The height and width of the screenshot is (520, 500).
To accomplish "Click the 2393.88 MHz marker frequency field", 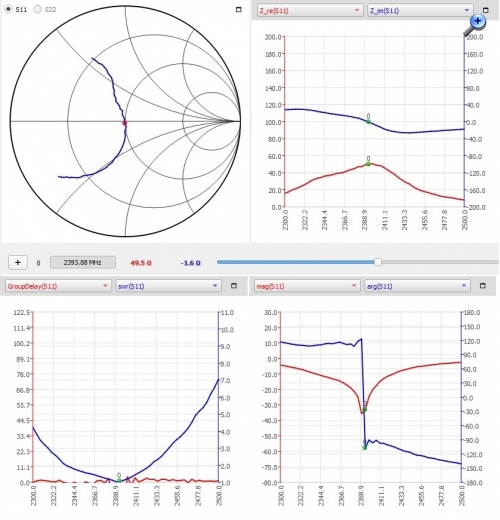I will 83,262.
